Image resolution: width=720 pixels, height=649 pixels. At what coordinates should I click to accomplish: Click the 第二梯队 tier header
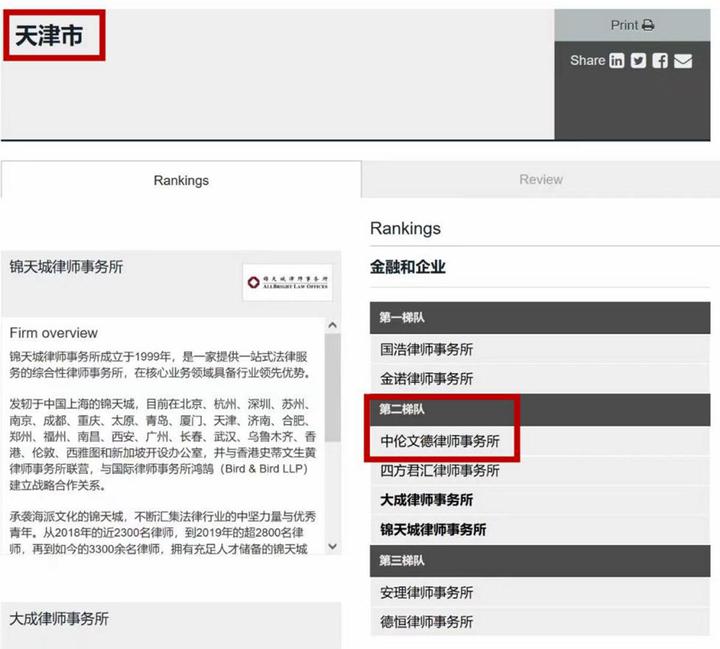[x=540, y=409]
